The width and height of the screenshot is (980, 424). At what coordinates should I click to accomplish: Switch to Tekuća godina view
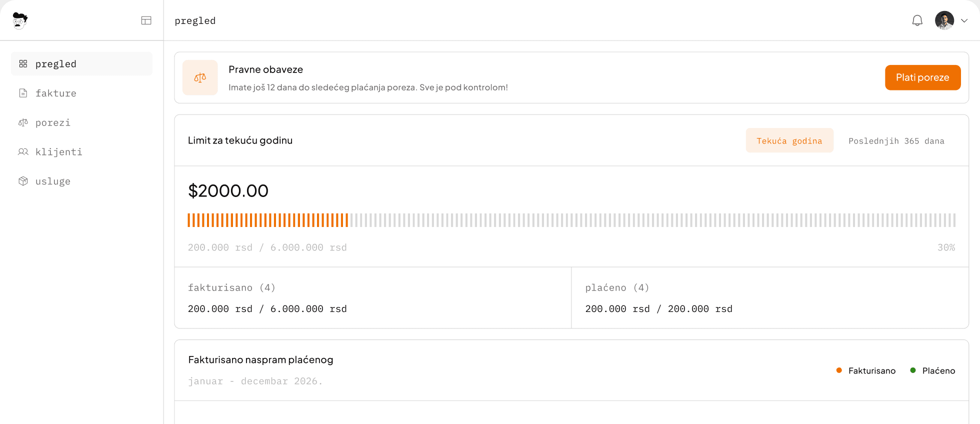point(789,140)
